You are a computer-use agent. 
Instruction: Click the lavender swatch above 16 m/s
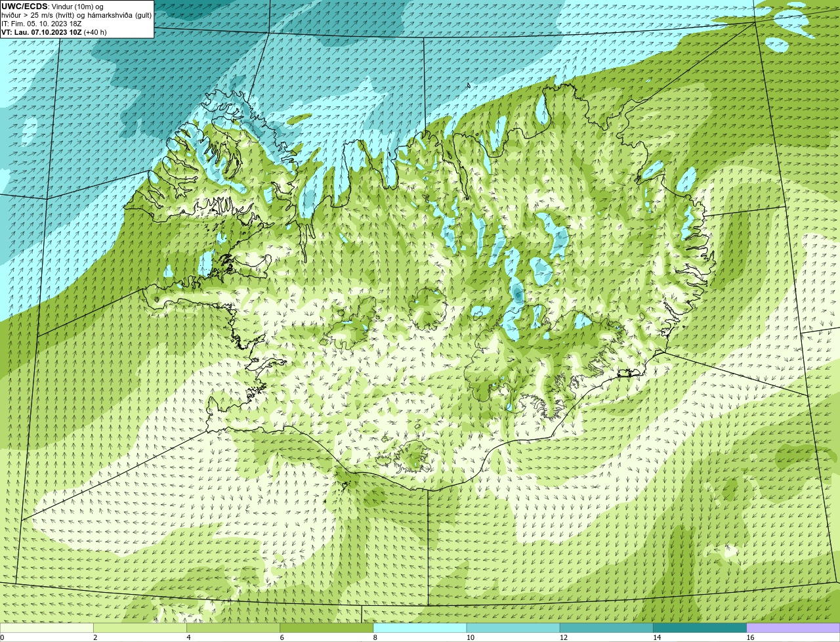[793, 628]
